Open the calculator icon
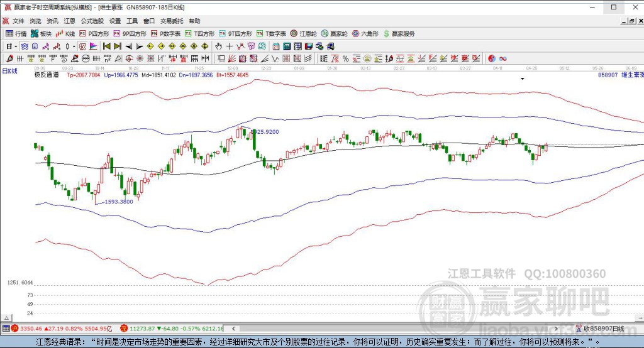The width and height of the screenshot is (644, 348). tap(287, 46)
